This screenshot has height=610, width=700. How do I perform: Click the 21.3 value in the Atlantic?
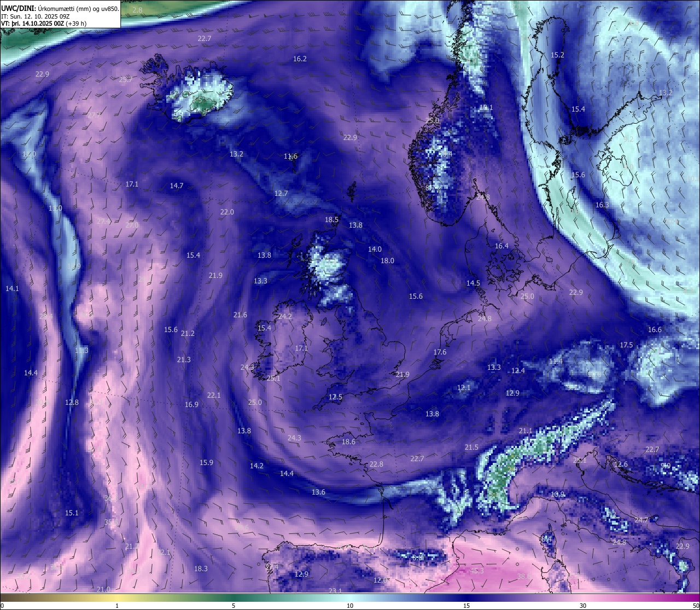click(184, 360)
